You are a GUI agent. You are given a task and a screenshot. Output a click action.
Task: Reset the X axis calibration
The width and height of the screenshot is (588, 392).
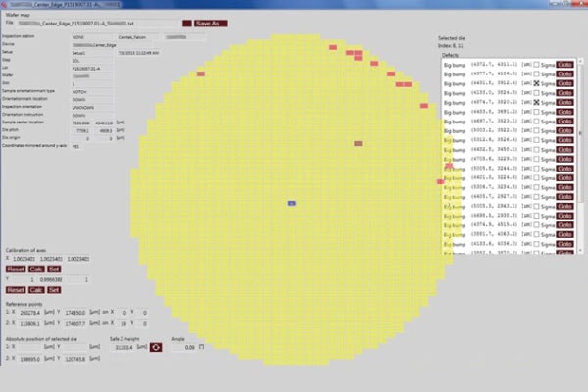(x=16, y=269)
